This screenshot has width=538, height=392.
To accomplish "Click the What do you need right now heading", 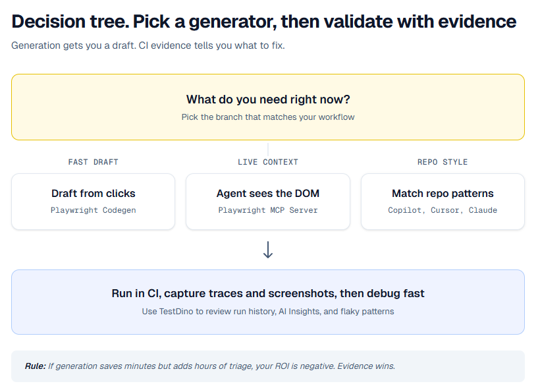I will pos(268,99).
